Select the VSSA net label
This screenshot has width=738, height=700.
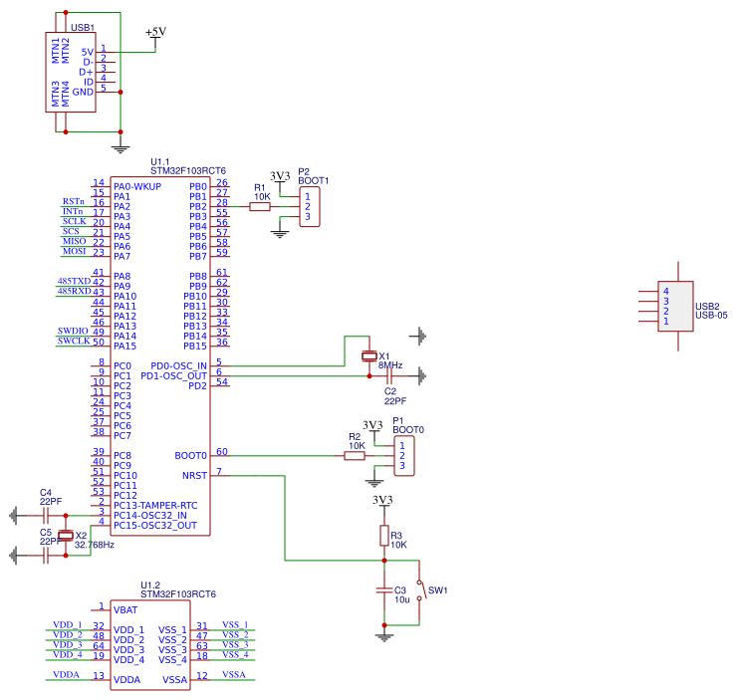click(234, 674)
